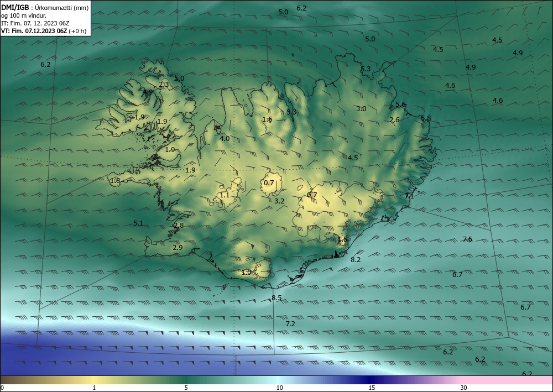Click the legend label '15'

click(372, 388)
